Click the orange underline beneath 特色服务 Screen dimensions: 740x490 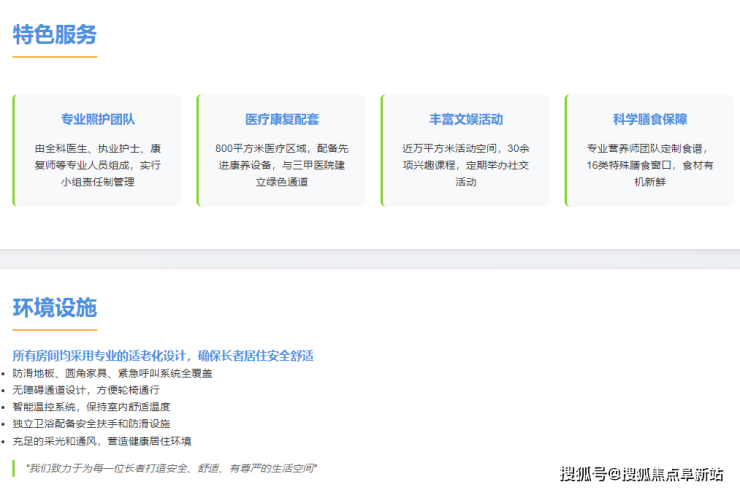pos(55,57)
